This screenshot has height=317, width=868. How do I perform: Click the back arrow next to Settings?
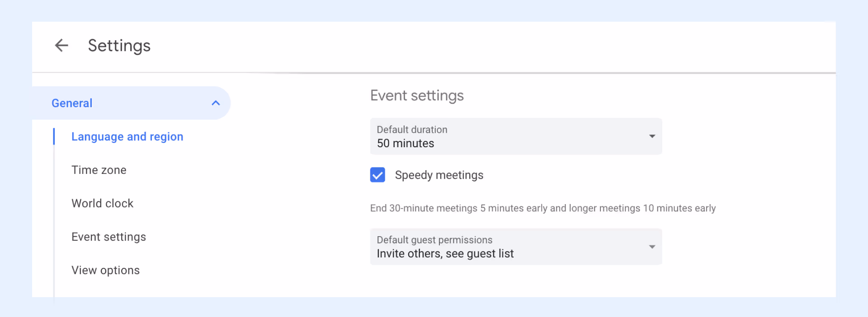coord(61,46)
